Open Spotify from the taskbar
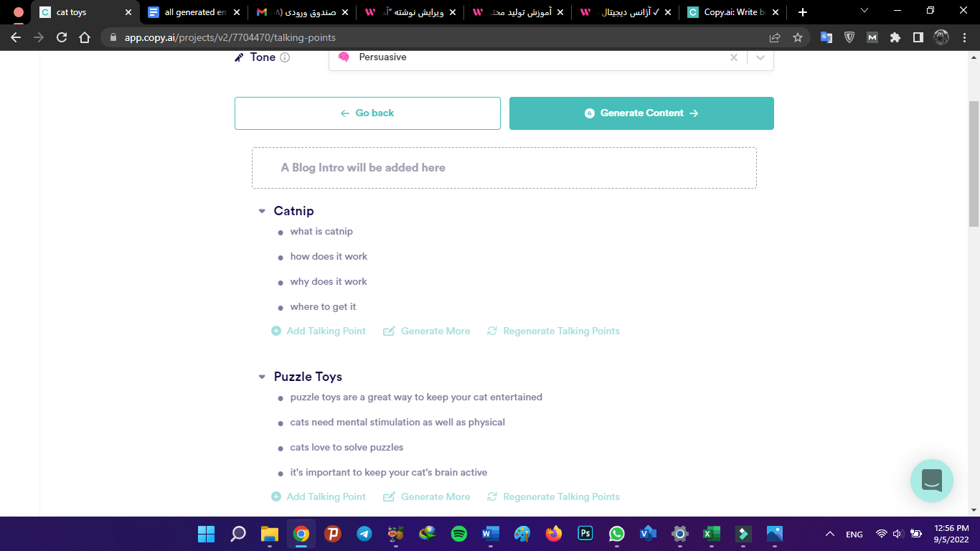Image resolution: width=980 pixels, height=551 pixels. point(459,534)
